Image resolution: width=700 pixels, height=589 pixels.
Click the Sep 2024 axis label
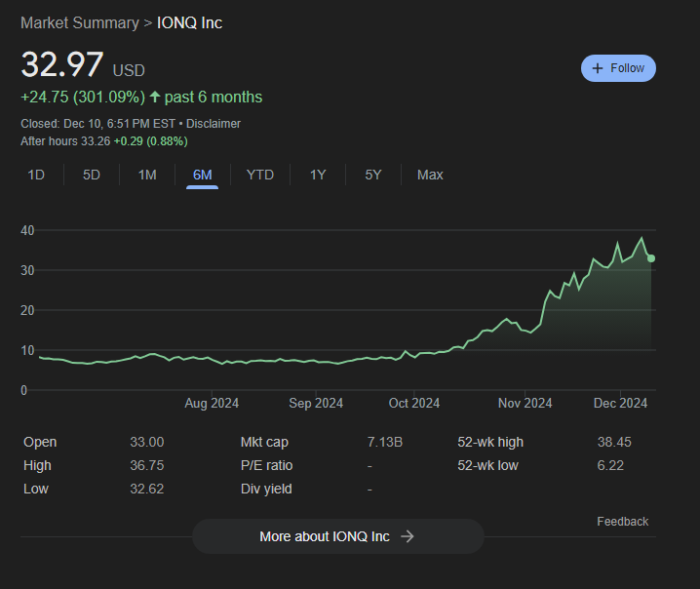click(x=316, y=404)
